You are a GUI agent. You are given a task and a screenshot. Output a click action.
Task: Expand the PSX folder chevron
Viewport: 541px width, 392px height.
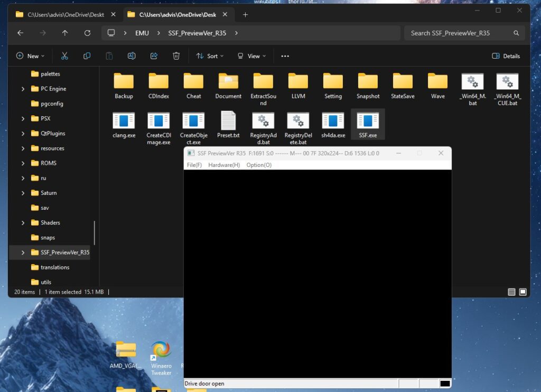coord(23,118)
